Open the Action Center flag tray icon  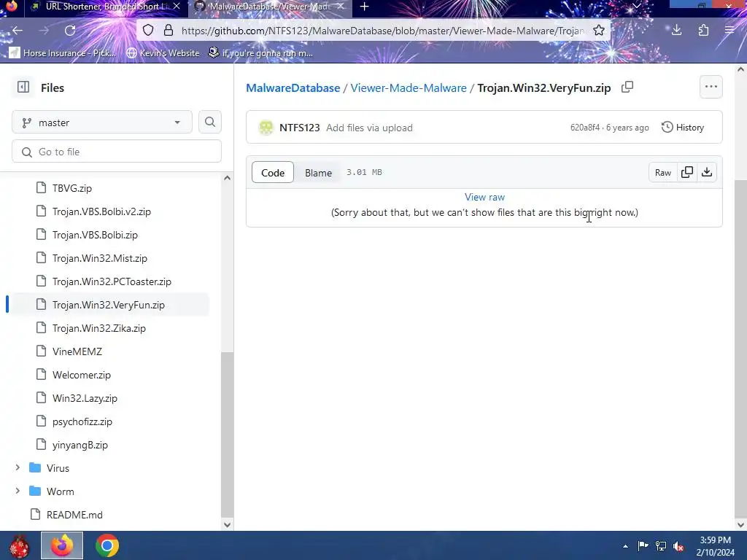(643, 545)
